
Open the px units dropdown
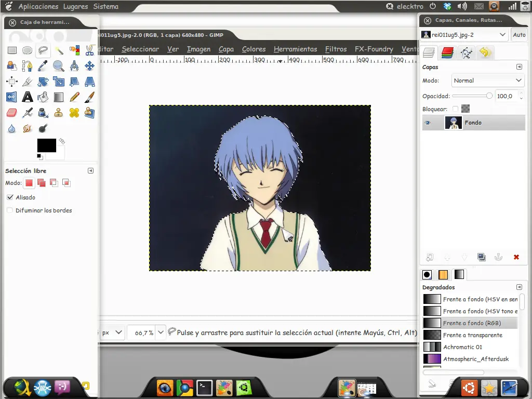[112, 332]
